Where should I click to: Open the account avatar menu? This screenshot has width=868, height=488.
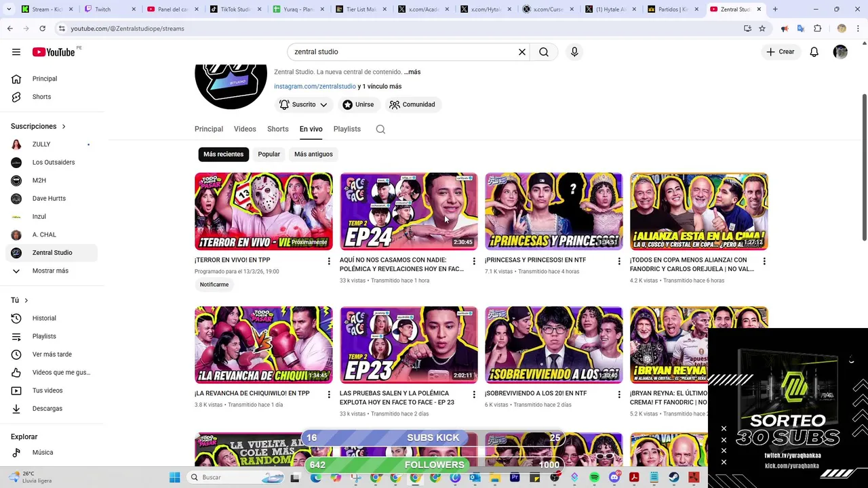click(840, 52)
